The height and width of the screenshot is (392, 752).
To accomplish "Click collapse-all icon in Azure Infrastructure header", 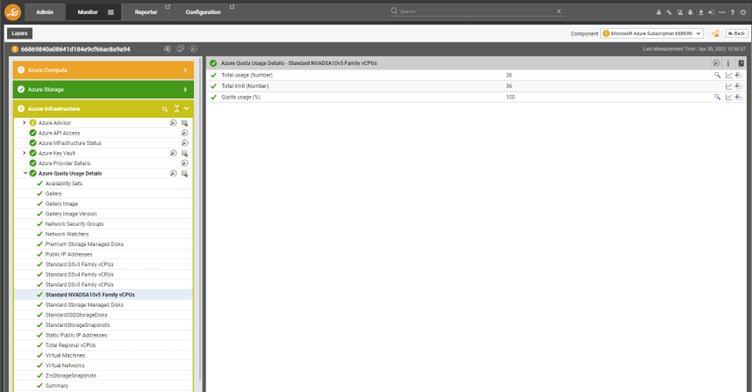I will point(176,109).
